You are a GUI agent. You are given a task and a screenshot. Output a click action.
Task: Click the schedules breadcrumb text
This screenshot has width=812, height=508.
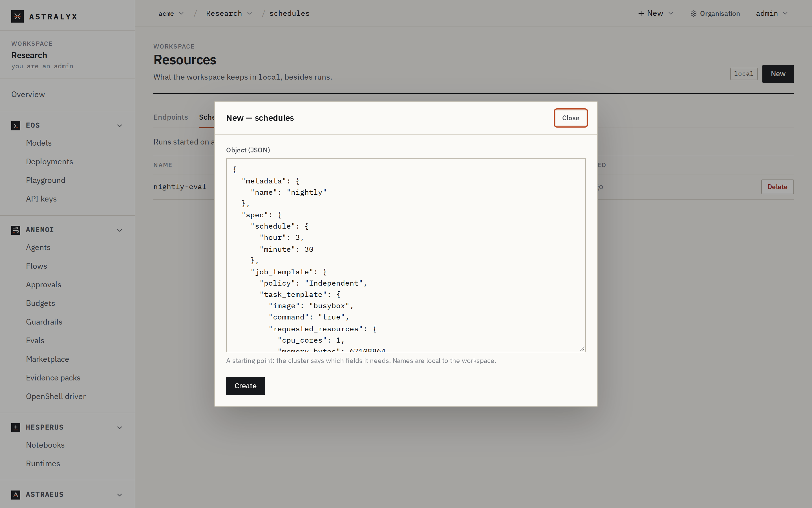click(289, 14)
